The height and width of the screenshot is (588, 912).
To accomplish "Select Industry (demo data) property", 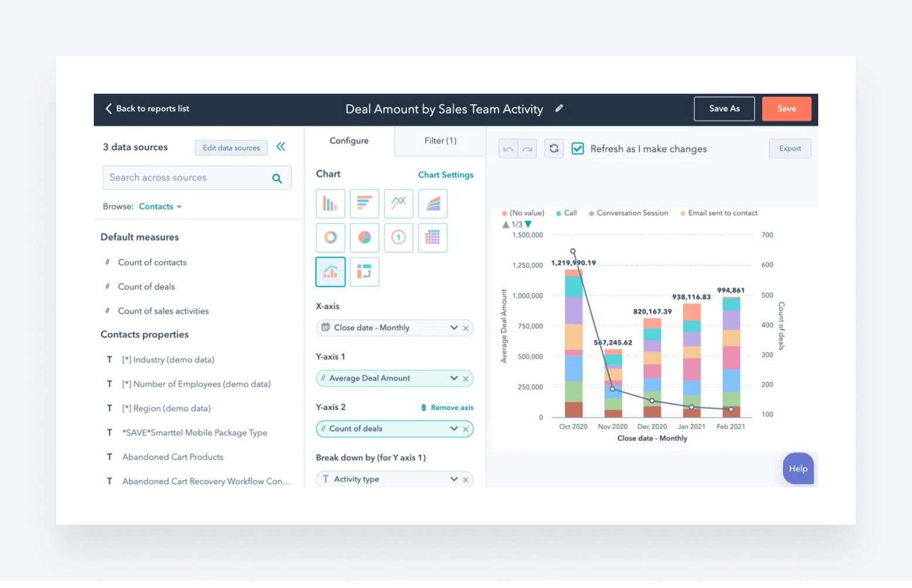I will (168, 360).
